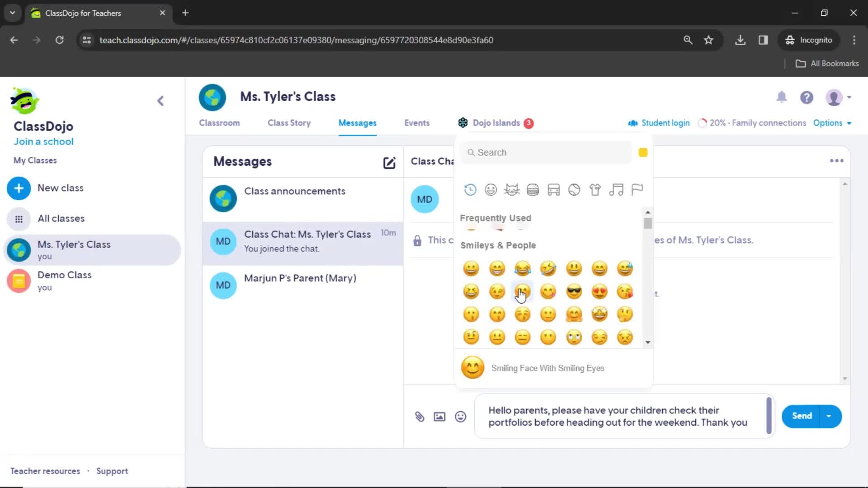The width and height of the screenshot is (868, 488).
Task: Select the Objects shirt emoji category
Action: coord(595,190)
